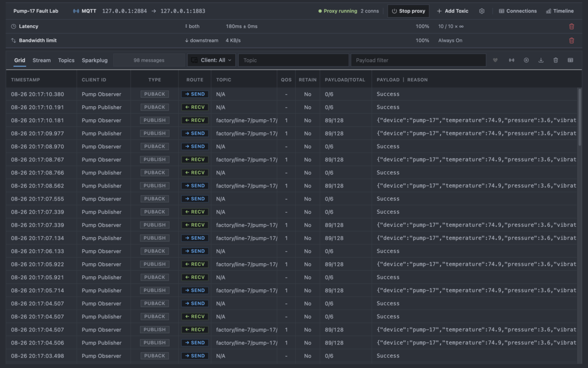The image size is (588, 368).
Task: Select the Latency toxic row
Action: click(x=293, y=26)
